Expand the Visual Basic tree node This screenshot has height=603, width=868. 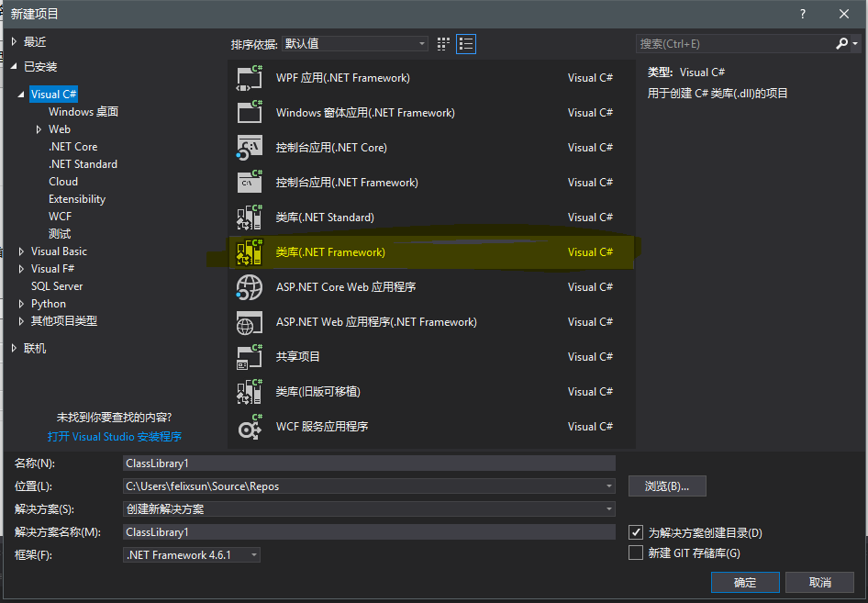pos(22,251)
